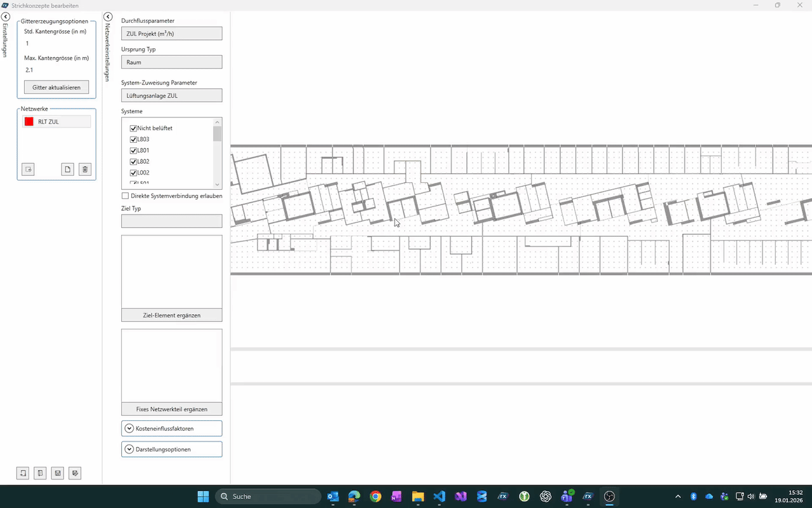Viewport: 812px width, 508px height.
Task: Click the red color swatch for RLT ZUL
Action: 29,121
